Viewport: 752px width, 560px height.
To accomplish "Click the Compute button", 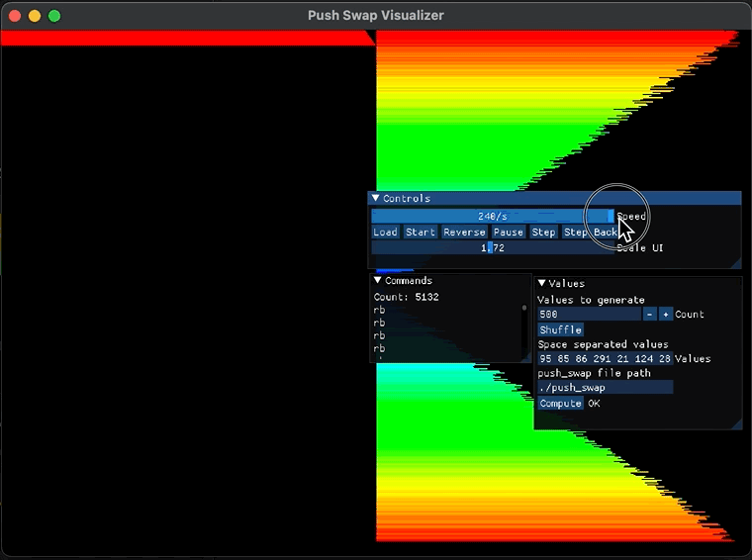I will 560,404.
